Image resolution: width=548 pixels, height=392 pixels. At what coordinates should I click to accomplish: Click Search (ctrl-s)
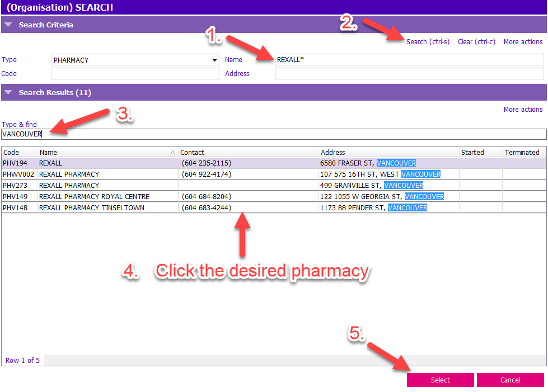click(x=428, y=41)
